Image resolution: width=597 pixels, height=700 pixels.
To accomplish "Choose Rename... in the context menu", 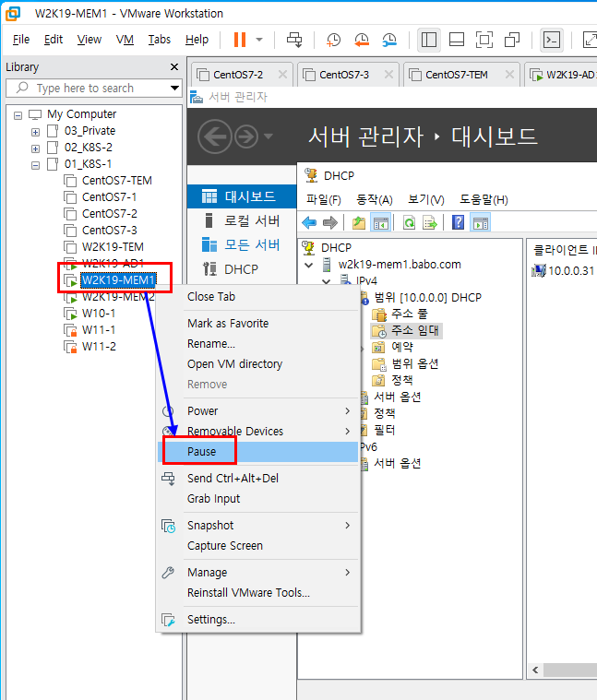I will pos(258,344).
